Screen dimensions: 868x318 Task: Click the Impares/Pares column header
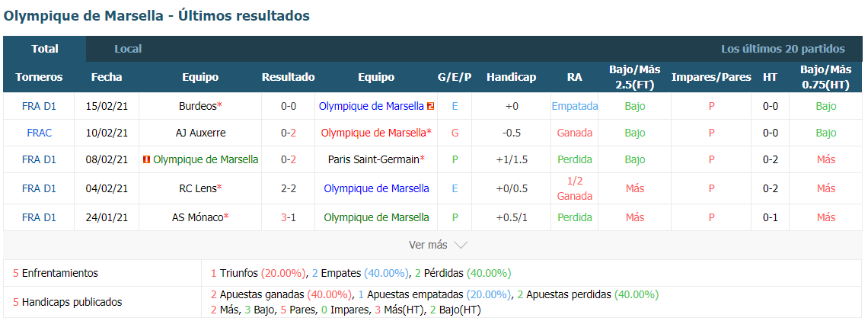711,77
